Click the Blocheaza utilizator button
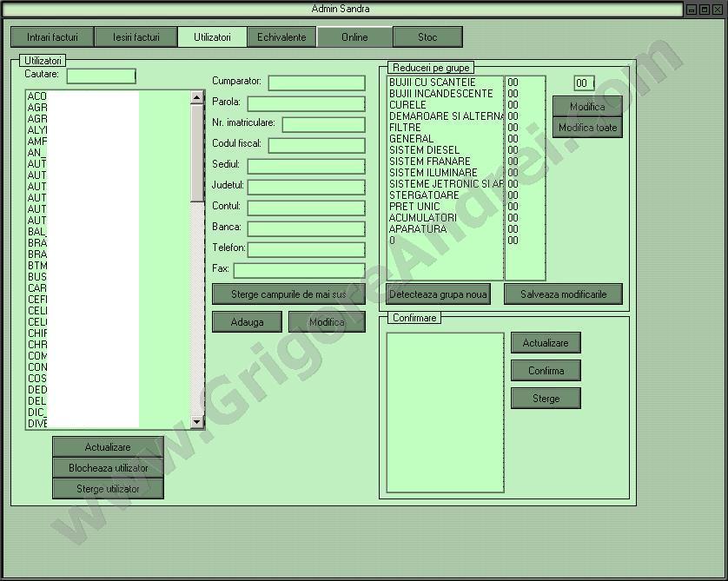728x581 pixels. pos(108,468)
